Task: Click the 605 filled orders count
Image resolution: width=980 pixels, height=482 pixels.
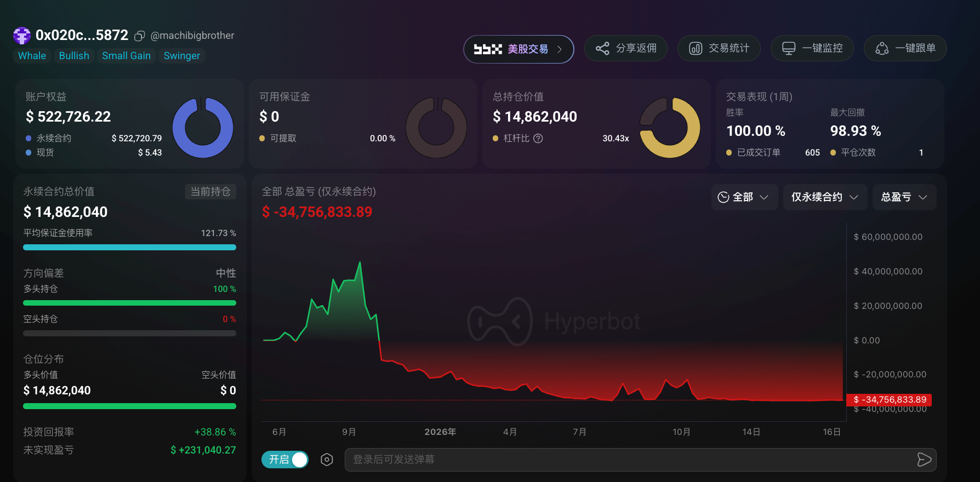Action: 812,153
